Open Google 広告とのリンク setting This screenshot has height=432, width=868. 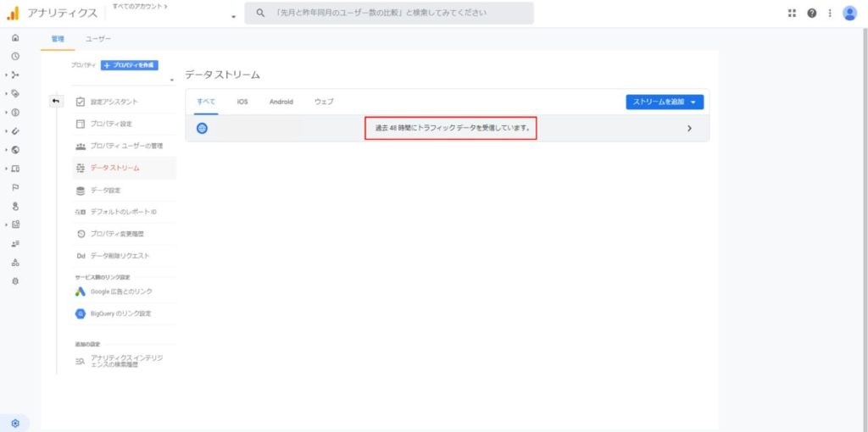tap(121, 291)
